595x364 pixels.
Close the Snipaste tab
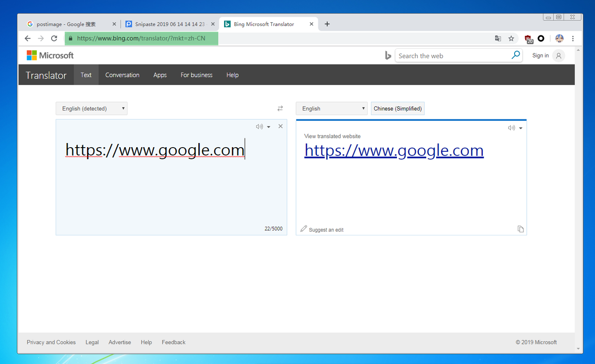point(213,24)
